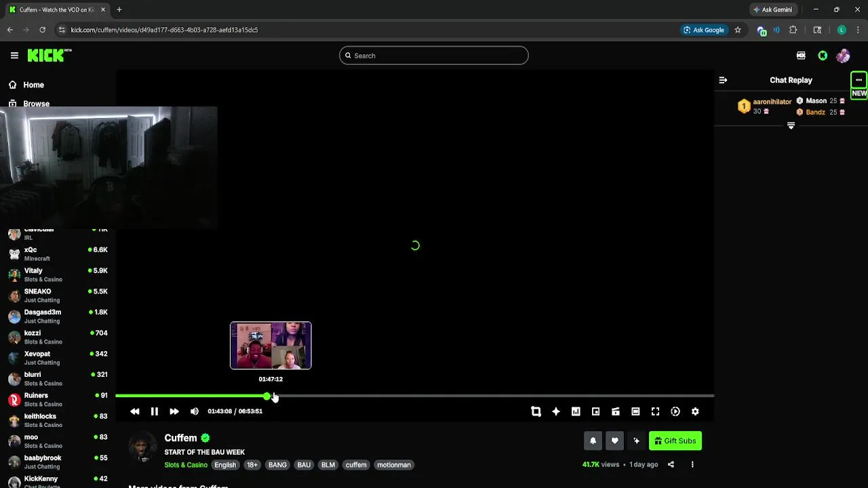
Task: Click the 18+ tag
Action: pyautogui.click(x=252, y=465)
